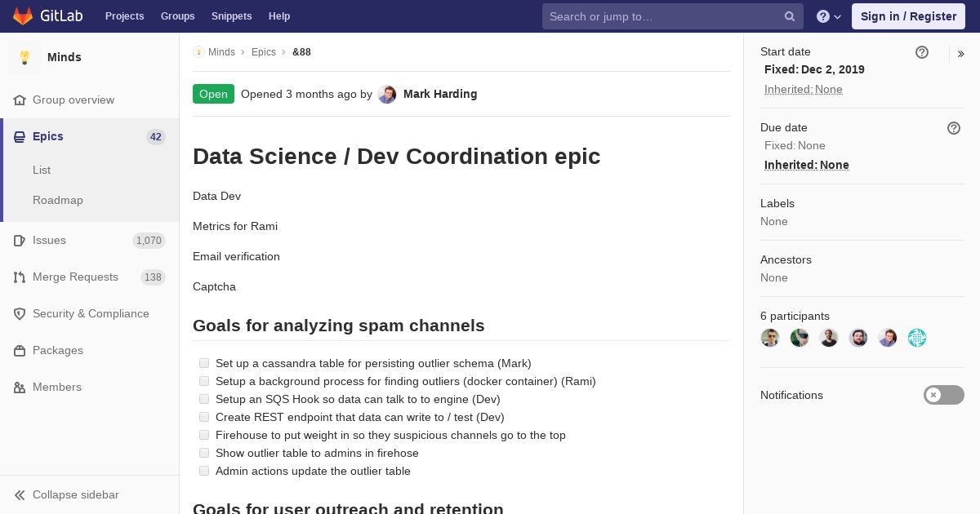Open Roadmap in the Epics sidebar
This screenshot has height=514, width=980.
tap(58, 200)
